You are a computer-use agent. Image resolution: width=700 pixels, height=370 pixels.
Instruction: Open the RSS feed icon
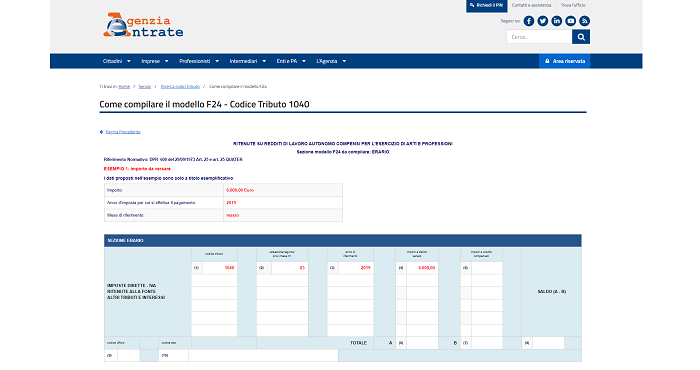pos(584,21)
